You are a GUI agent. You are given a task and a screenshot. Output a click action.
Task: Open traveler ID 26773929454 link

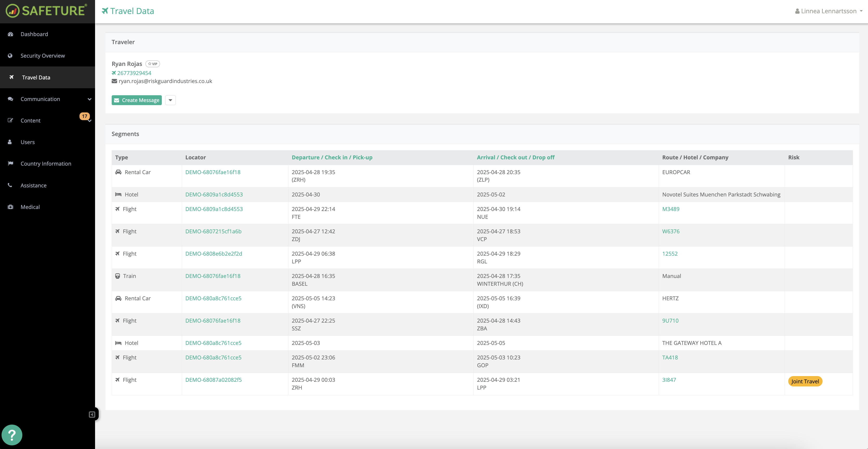(x=134, y=73)
